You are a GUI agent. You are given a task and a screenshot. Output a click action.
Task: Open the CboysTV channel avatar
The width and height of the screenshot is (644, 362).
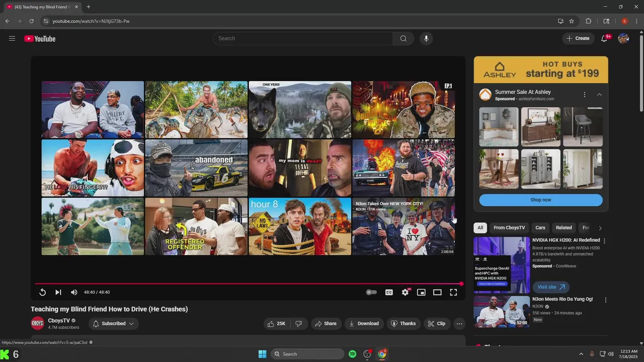(x=38, y=323)
